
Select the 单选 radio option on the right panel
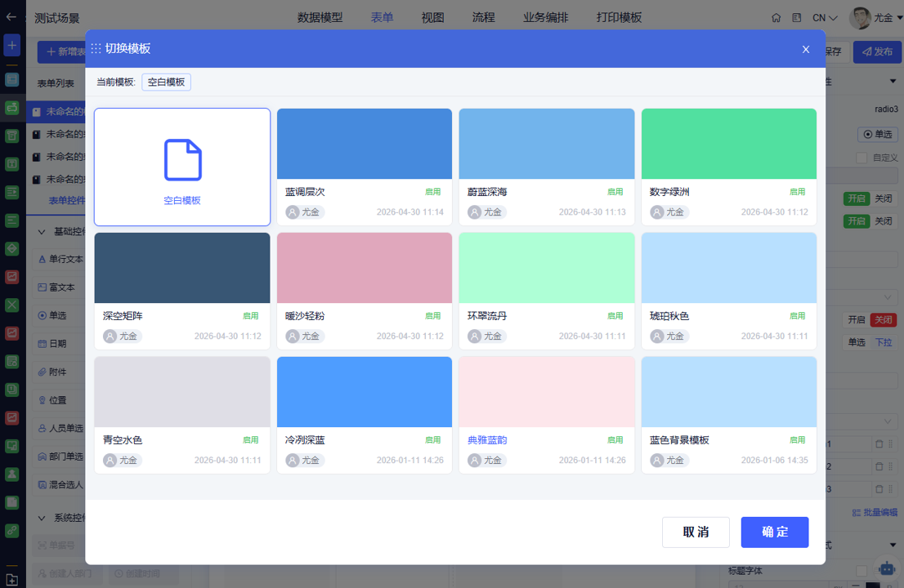(x=878, y=134)
